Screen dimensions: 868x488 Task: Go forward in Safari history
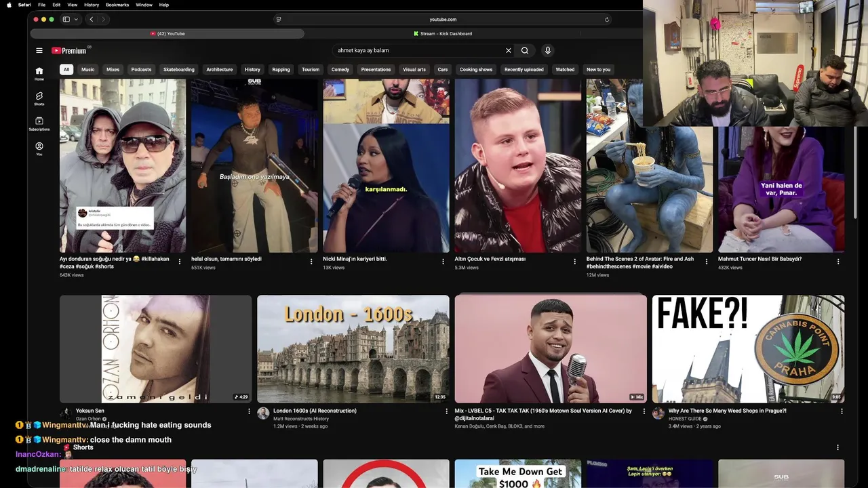102,20
